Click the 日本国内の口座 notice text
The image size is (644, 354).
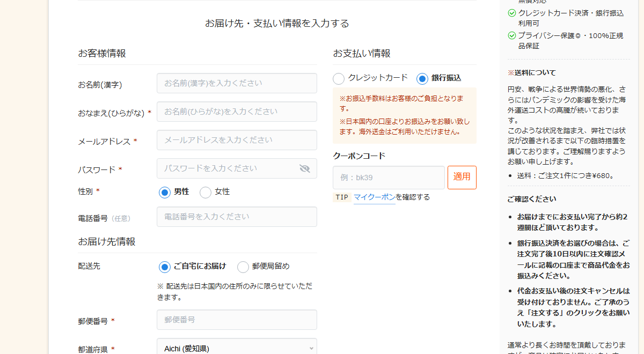[x=405, y=126]
